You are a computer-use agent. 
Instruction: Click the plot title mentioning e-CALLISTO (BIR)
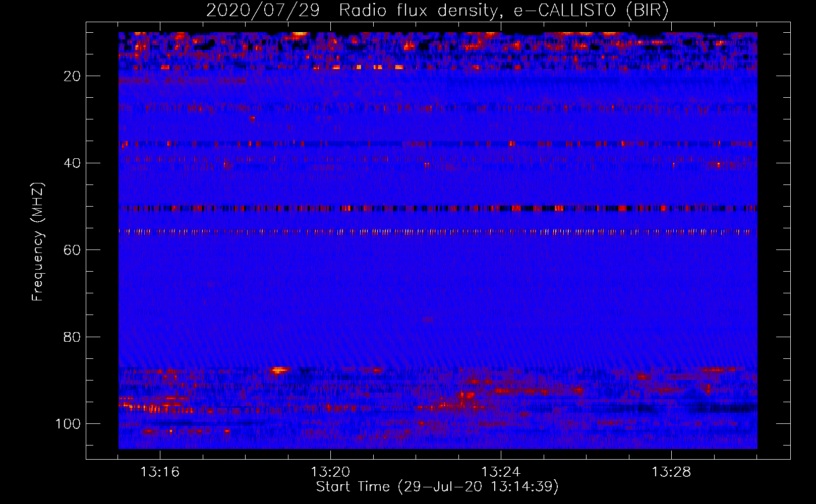(x=438, y=10)
